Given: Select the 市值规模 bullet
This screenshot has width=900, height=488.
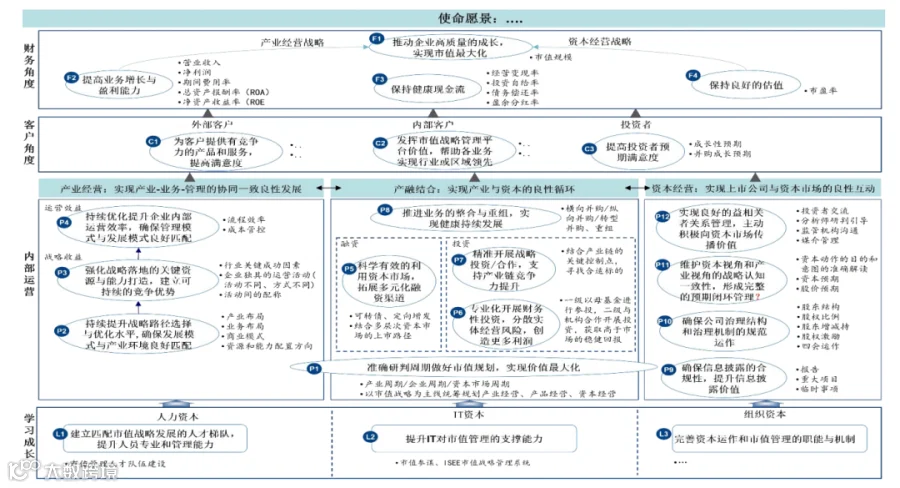Looking at the screenshot, I should click(550, 57).
